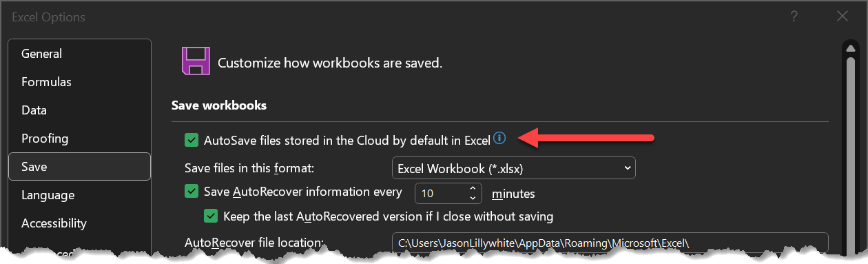Toggle AutoSave files stored in the Cloud checkbox
This screenshot has height=264, width=868.
pyautogui.click(x=192, y=140)
